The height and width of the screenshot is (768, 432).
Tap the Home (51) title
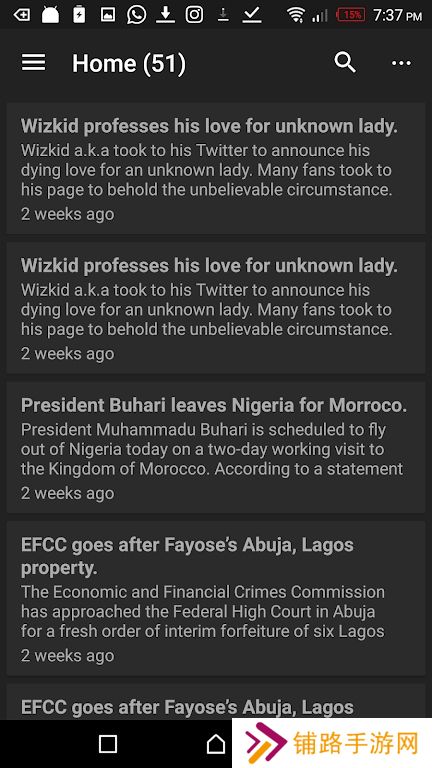point(129,64)
